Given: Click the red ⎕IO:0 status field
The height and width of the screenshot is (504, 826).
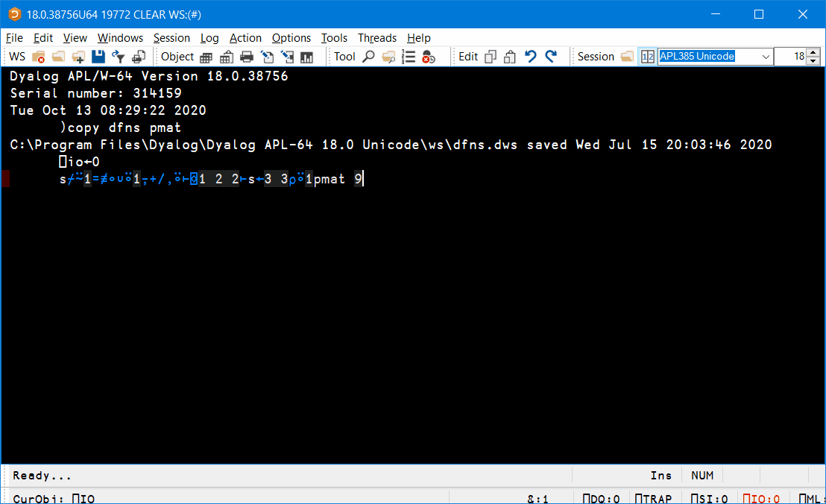Looking at the screenshot, I should tap(761, 498).
